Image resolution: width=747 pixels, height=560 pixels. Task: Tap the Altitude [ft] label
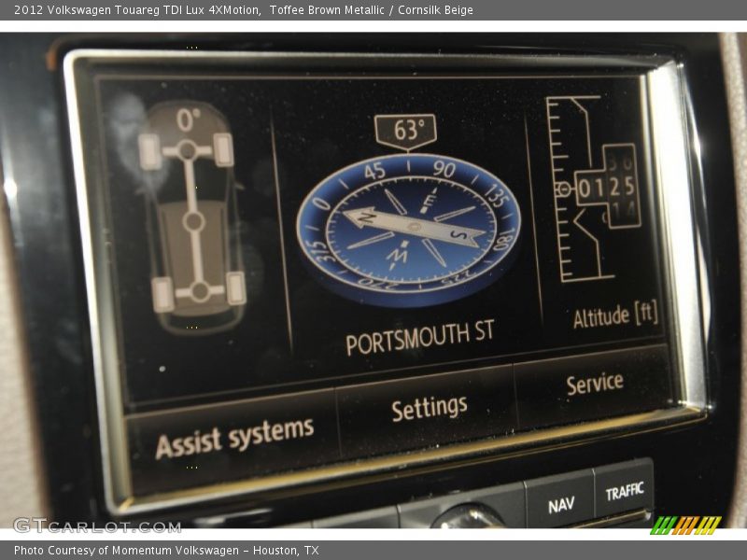coord(615,316)
